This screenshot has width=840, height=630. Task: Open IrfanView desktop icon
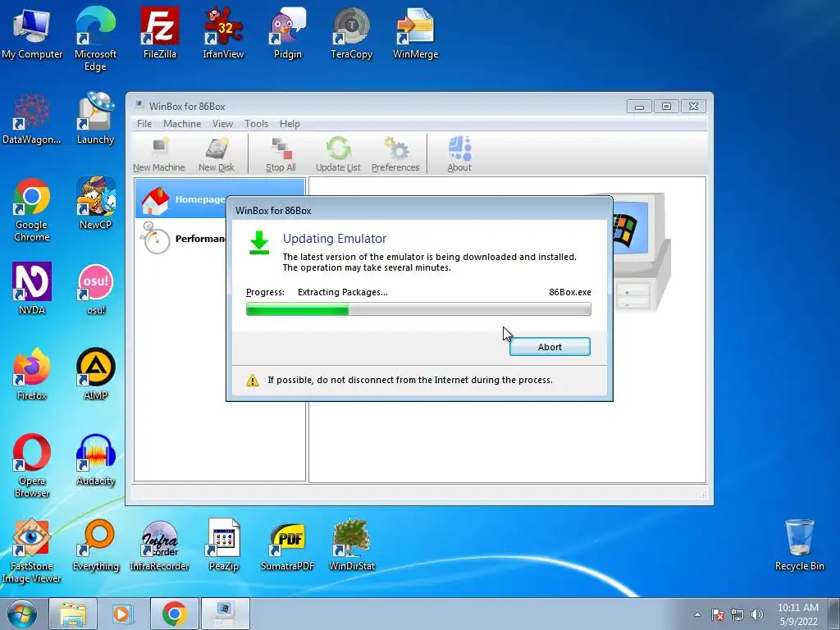pyautogui.click(x=223, y=34)
